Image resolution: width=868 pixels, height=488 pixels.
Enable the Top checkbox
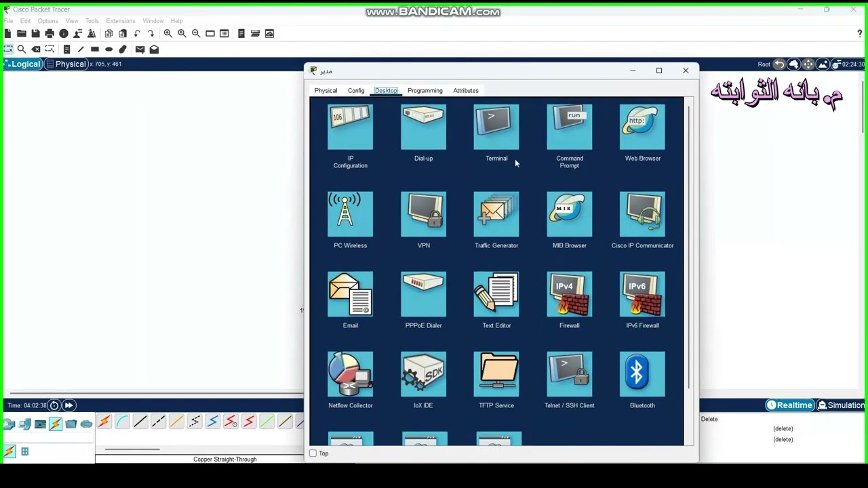click(313, 453)
